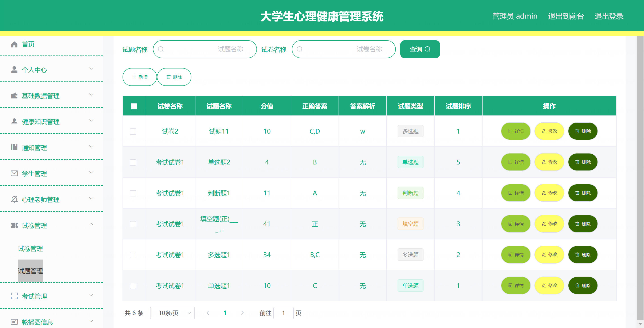644x328 pixels.
Task: Expand the 学生管理 menu chevron
Action: tap(91, 172)
